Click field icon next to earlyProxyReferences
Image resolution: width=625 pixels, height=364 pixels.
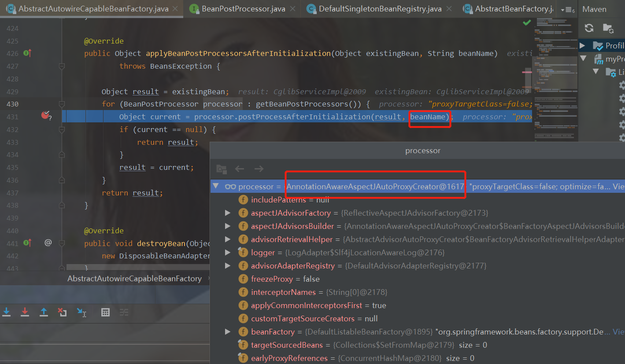(x=243, y=358)
